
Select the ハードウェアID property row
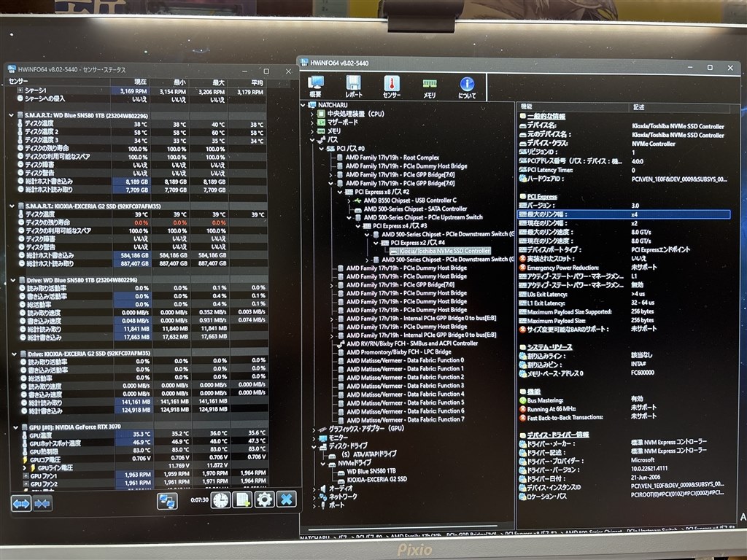pyautogui.click(x=624, y=179)
